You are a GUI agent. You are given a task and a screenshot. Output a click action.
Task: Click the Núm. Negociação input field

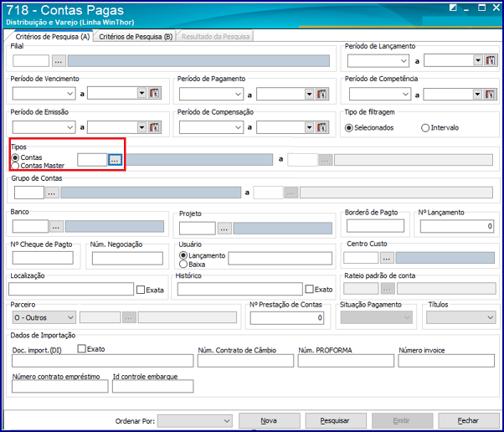[127, 259]
